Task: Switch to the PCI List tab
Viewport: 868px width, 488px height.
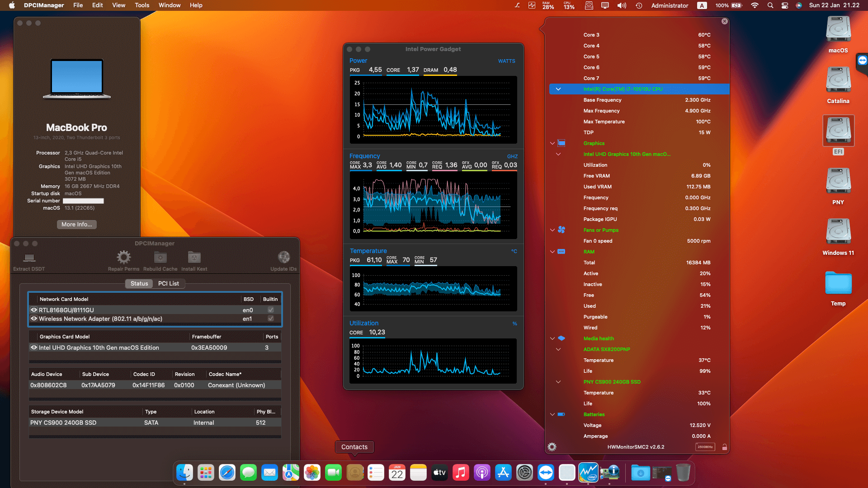Action: coord(169,284)
